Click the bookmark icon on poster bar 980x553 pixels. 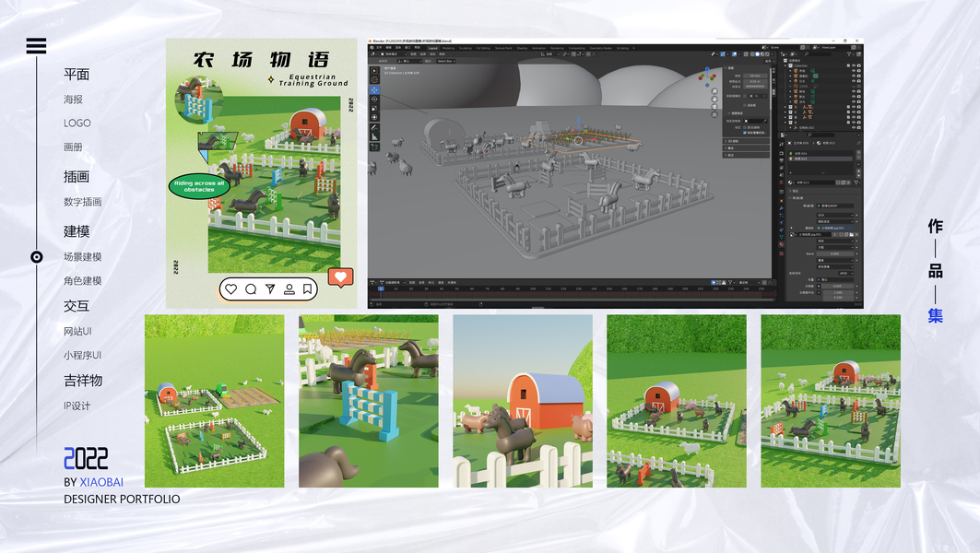tap(308, 289)
